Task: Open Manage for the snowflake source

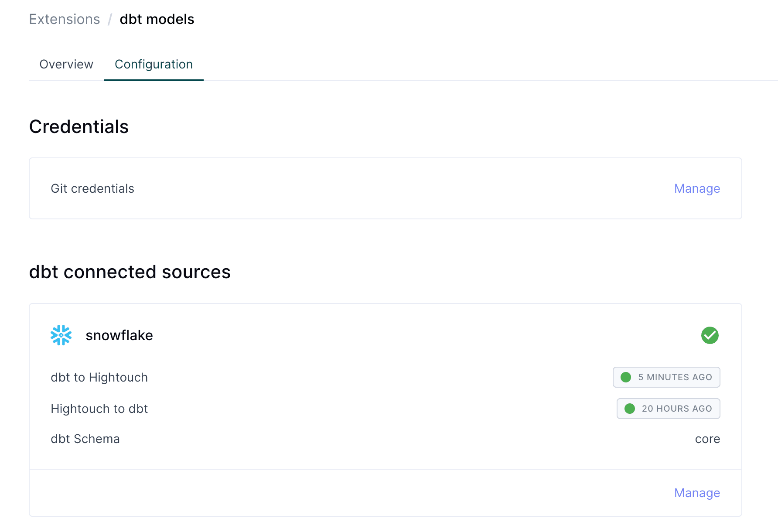Action: 696,493
